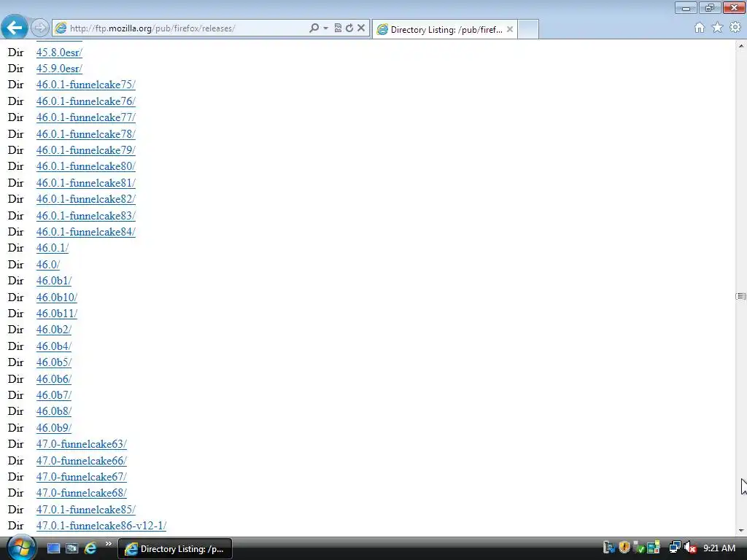Click the muted volume tray icon
The width and height of the screenshot is (747, 560).
(690, 548)
